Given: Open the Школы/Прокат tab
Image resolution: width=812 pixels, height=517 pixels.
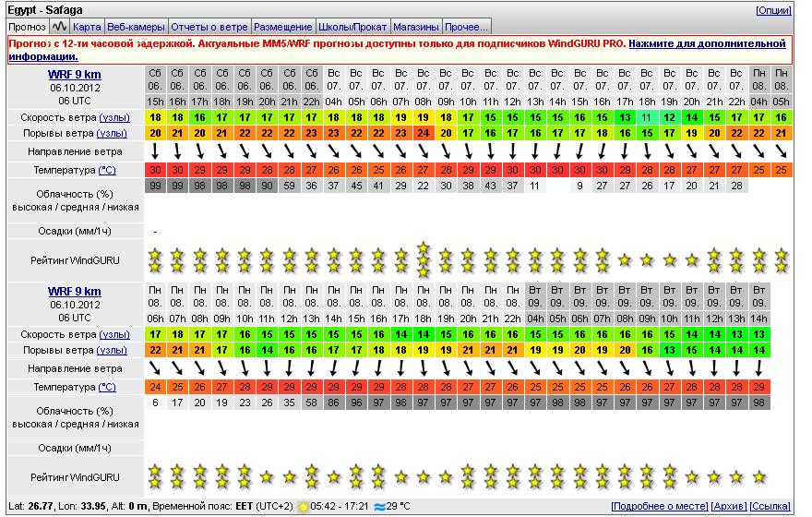Looking at the screenshot, I should pyautogui.click(x=352, y=27).
